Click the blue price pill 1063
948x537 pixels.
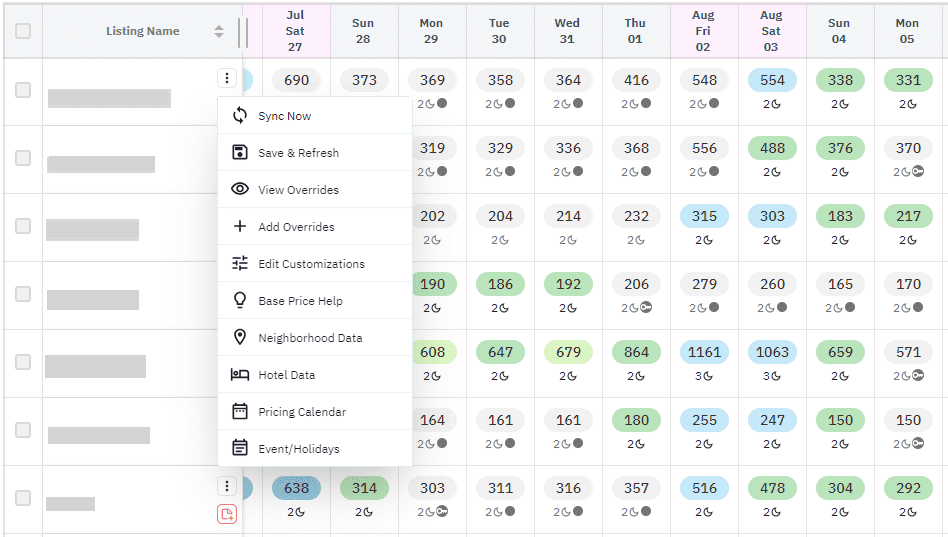click(x=772, y=352)
